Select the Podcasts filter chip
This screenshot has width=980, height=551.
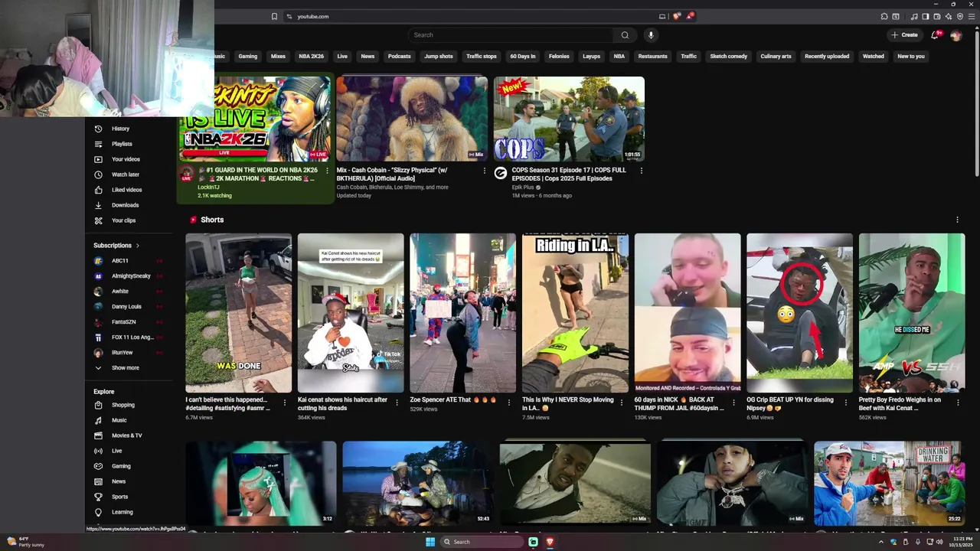(399, 56)
